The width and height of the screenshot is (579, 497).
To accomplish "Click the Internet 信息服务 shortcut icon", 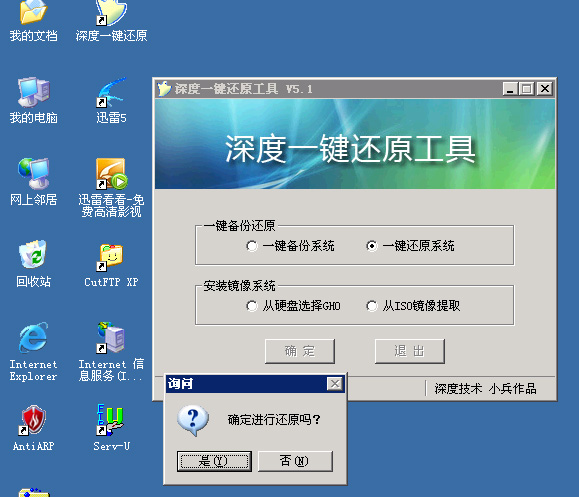I will [111, 352].
